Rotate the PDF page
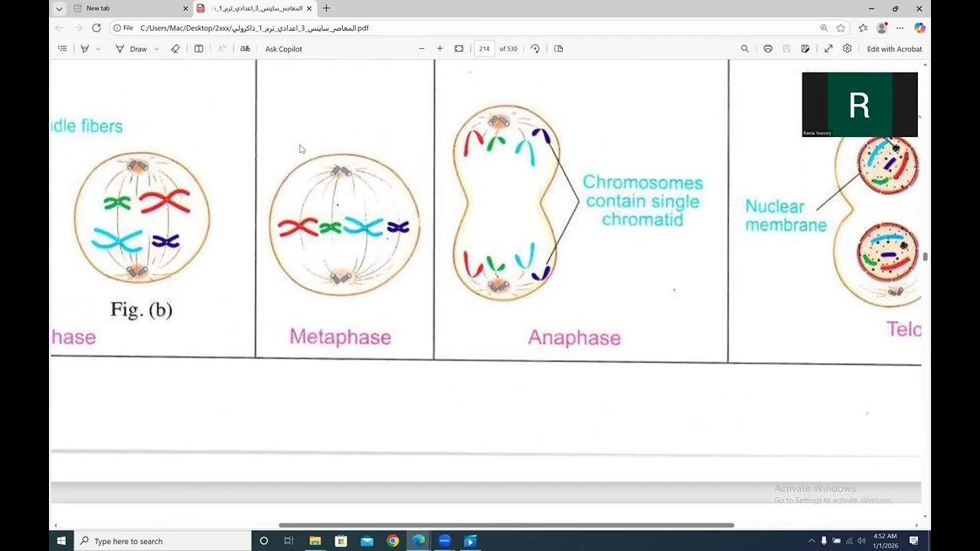 [535, 48]
